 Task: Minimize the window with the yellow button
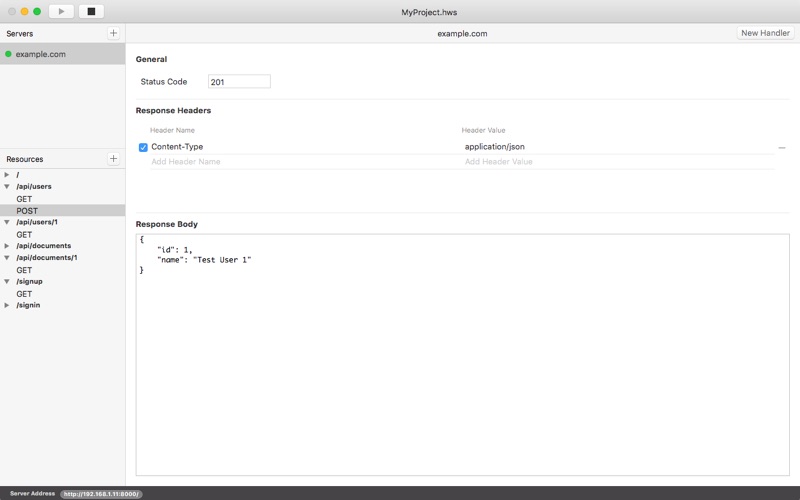click(x=24, y=11)
